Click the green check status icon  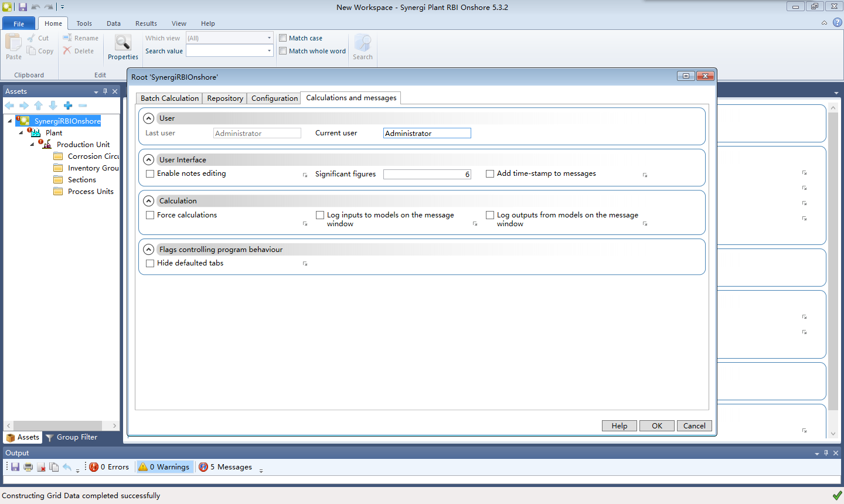click(x=838, y=496)
